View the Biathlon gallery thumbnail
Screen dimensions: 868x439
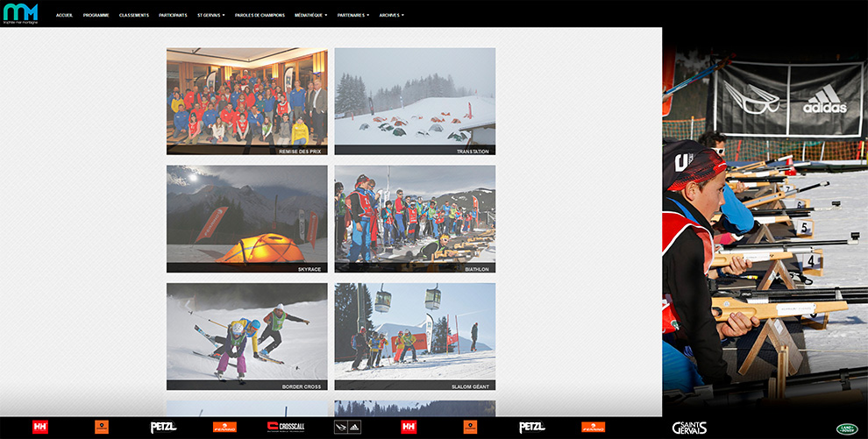pos(415,219)
